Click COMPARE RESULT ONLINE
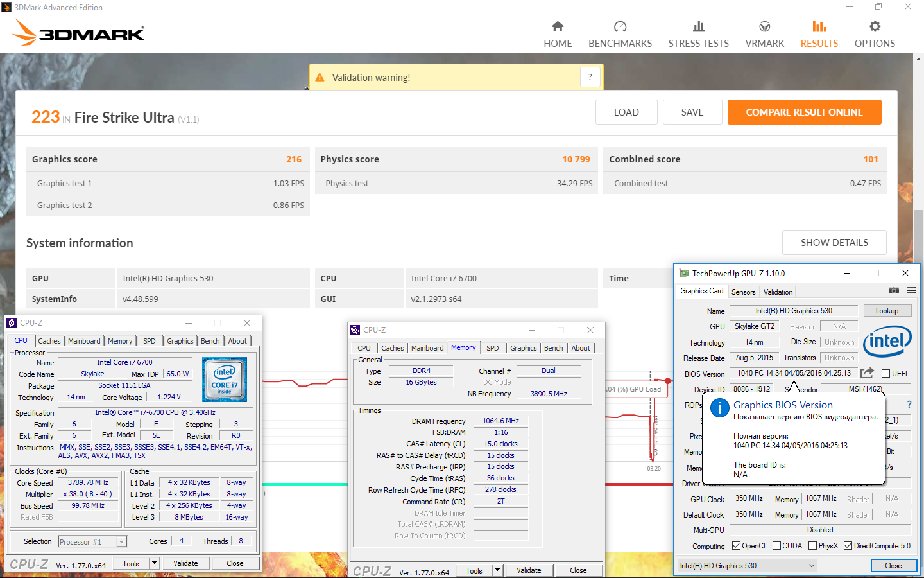Viewport: 924px width, 578px height. coord(804,112)
